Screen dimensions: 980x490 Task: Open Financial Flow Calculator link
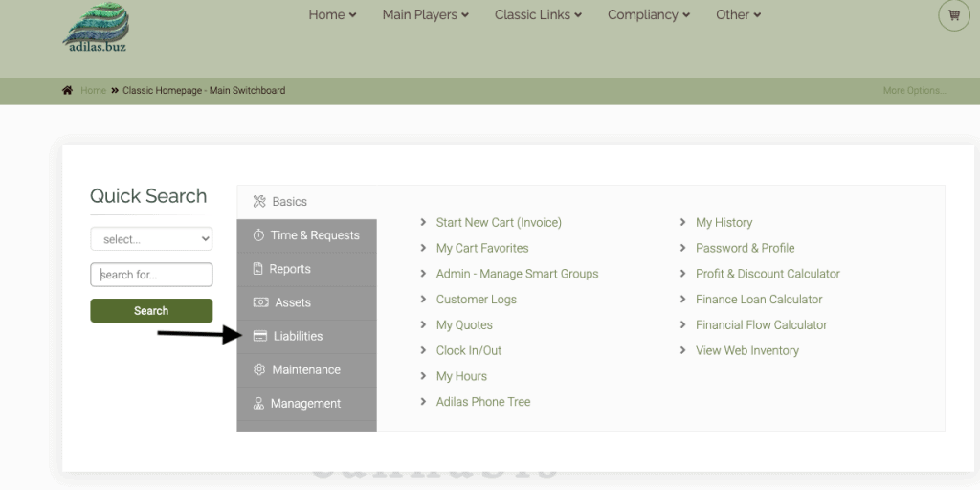[761, 324]
